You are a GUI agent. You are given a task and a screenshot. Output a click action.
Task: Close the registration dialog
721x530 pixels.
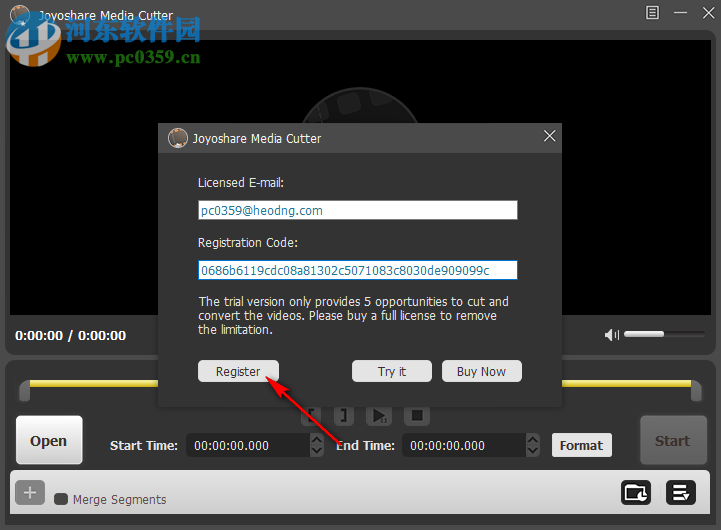coord(549,136)
